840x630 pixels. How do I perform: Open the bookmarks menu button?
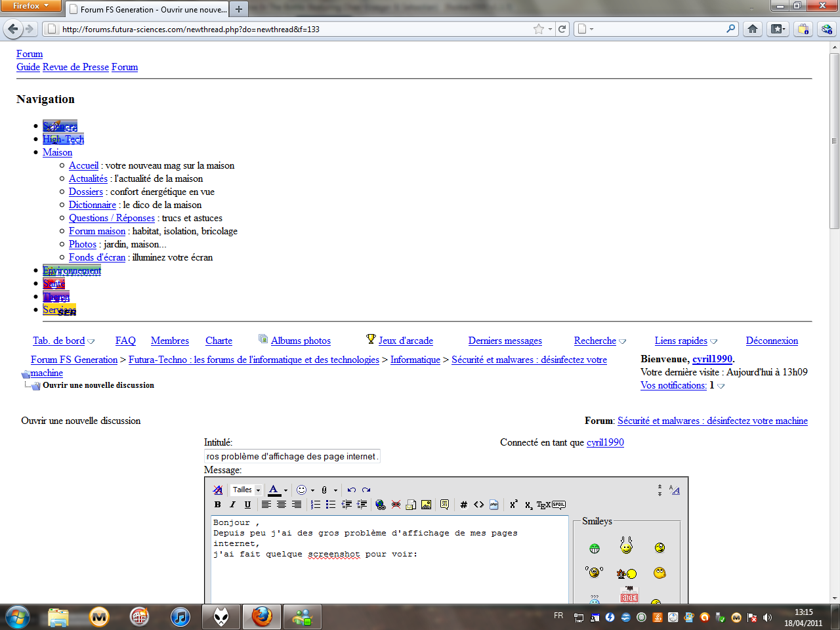pyautogui.click(x=778, y=29)
